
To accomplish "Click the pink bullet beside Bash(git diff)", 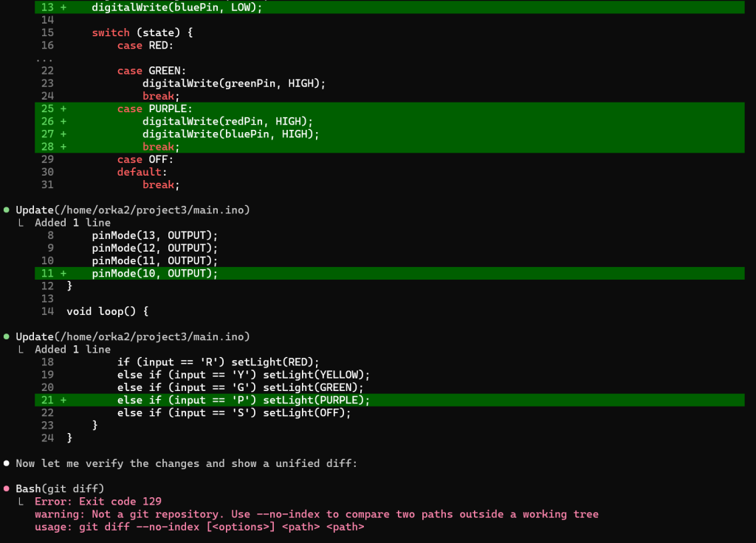I will pyautogui.click(x=7, y=488).
